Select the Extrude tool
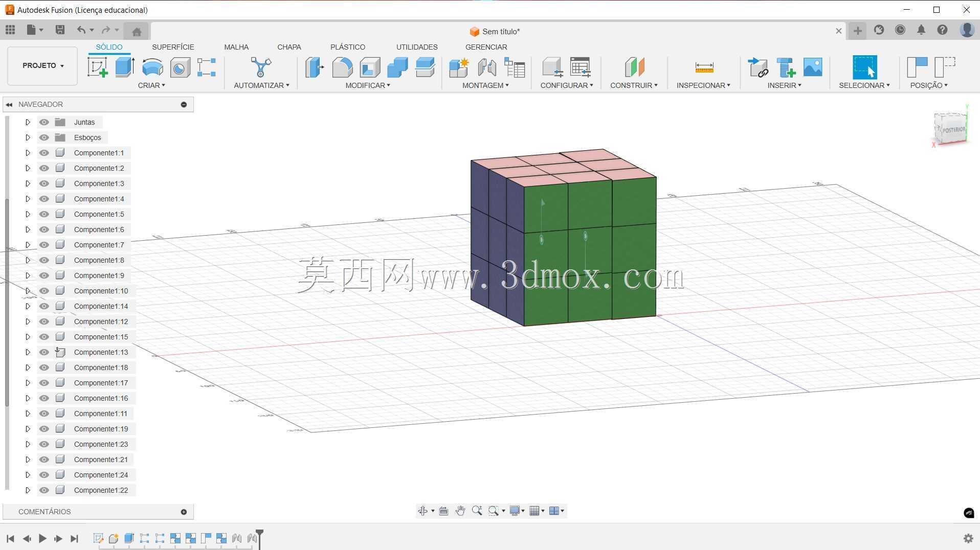The height and width of the screenshot is (550, 980). click(125, 67)
